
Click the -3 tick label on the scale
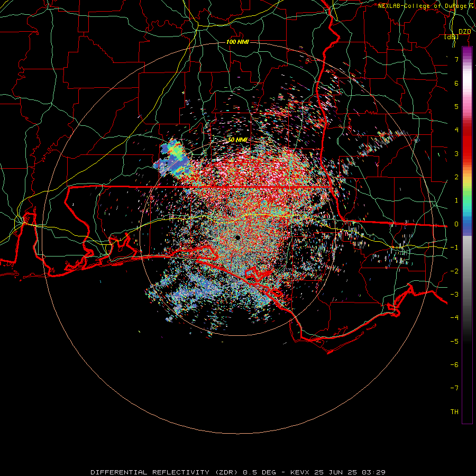point(454,295)
